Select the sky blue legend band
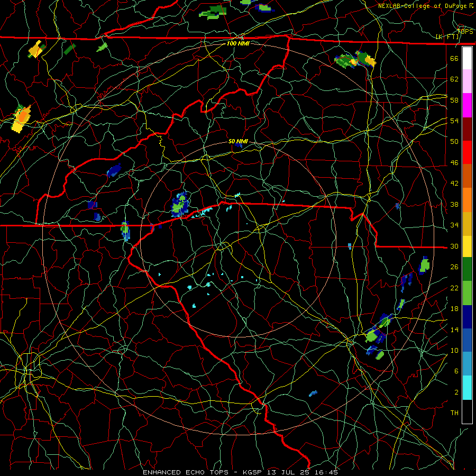The height and width of the screenshot is (476, 476). (467, 364)
